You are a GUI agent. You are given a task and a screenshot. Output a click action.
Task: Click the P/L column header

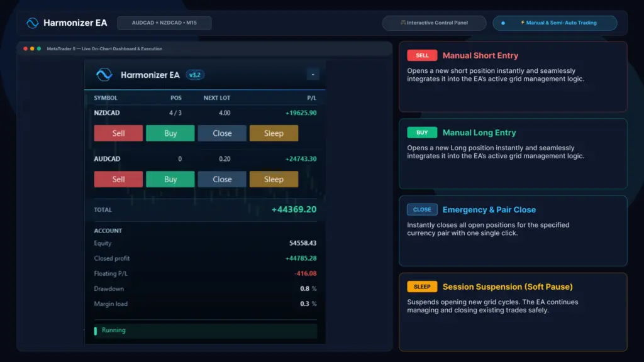[x=312, y=97]
